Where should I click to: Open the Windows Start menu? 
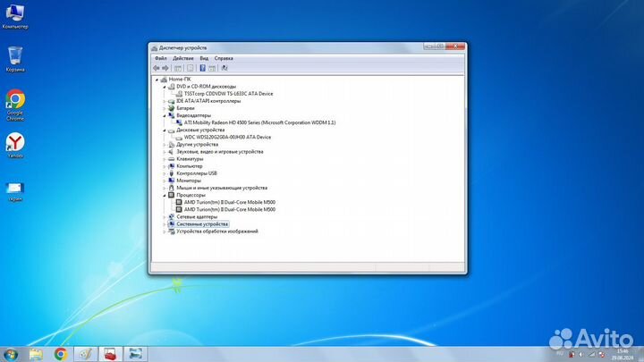10,354
